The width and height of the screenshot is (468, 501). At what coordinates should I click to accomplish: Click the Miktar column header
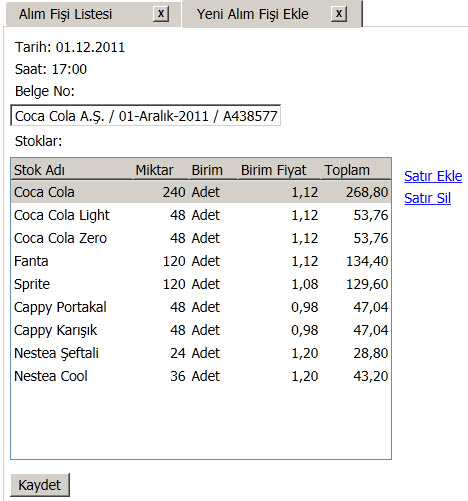click(x=161, y=170)
